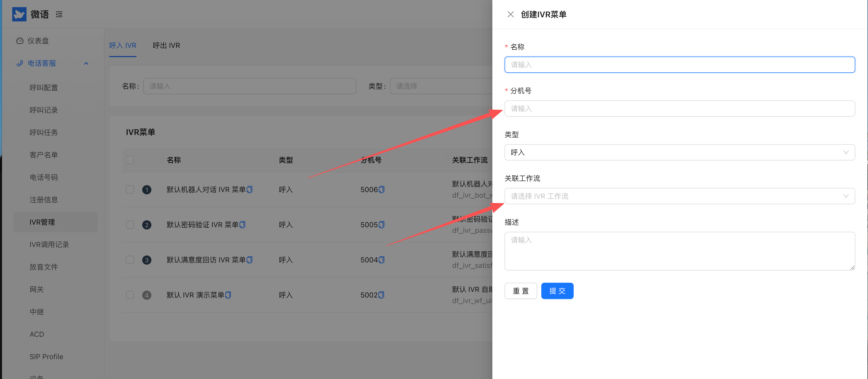This screenshot has height=379, width=868.
Task: Copy name of 默认密码验证 IVR 菜单
Action: (243, 225)
